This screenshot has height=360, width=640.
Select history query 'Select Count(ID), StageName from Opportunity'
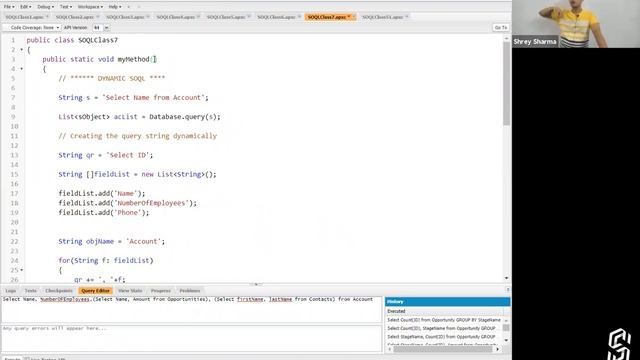444,328
